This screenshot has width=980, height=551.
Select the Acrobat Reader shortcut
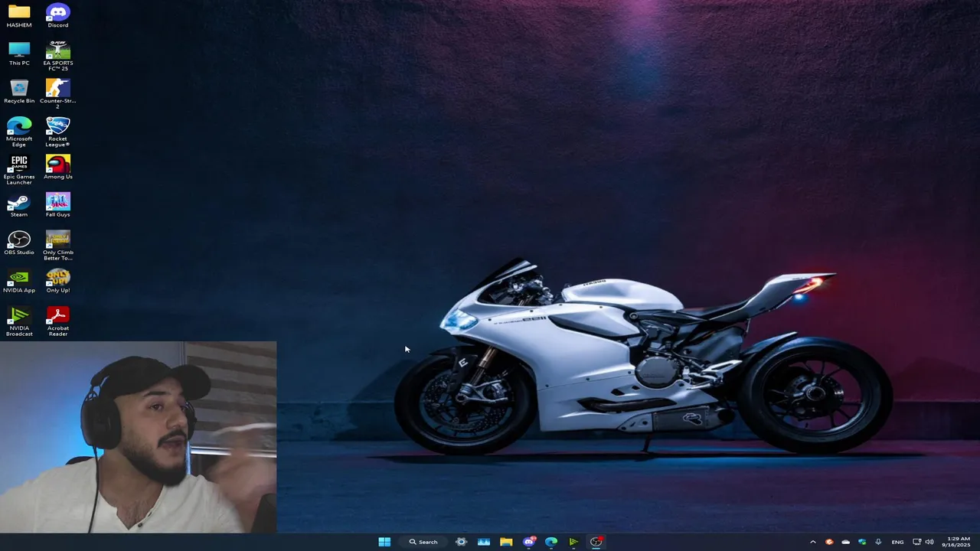click(58, 321)
